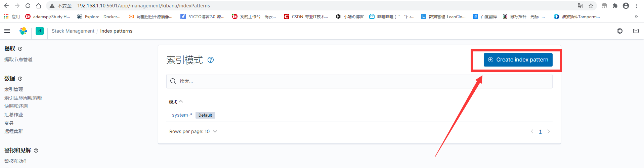Open 索引管理 in sidebar

pyautogui.click(x=14, y=89)
